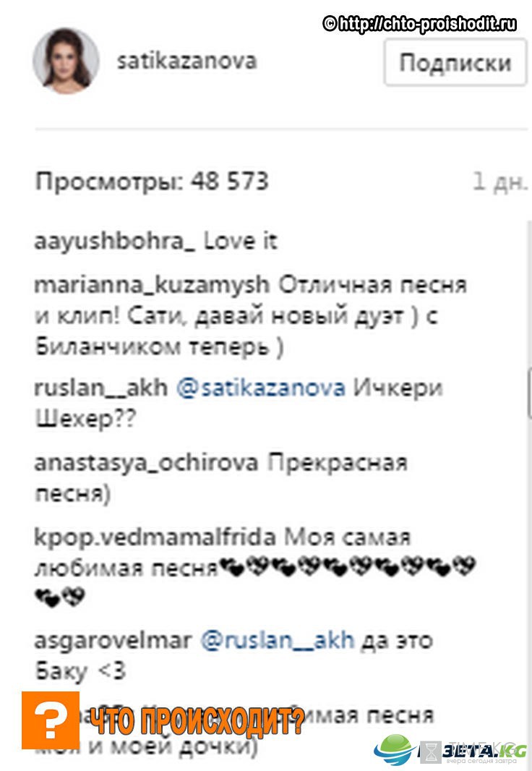Click the Ичкери Шехер?? comment text

click(239, 404)
